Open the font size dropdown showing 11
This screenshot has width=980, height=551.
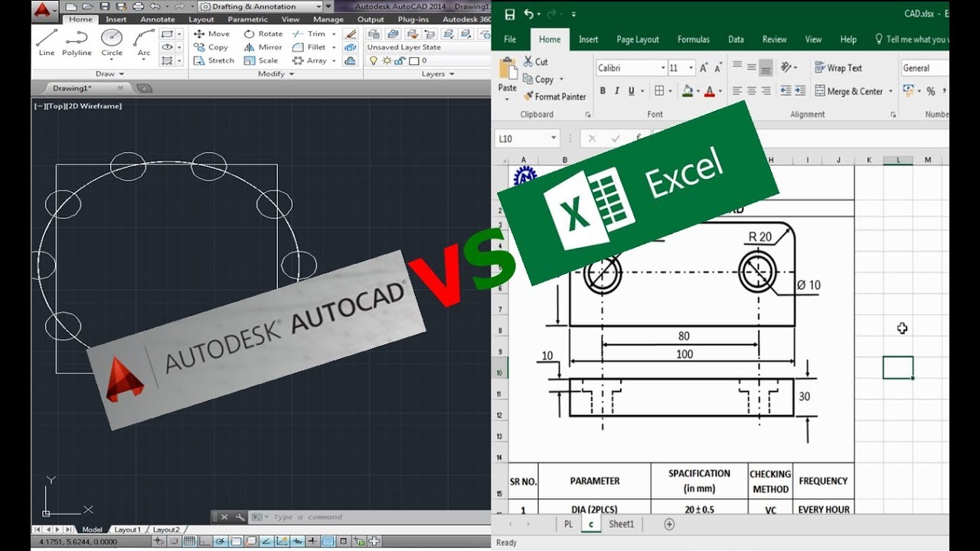click(691, 68)
